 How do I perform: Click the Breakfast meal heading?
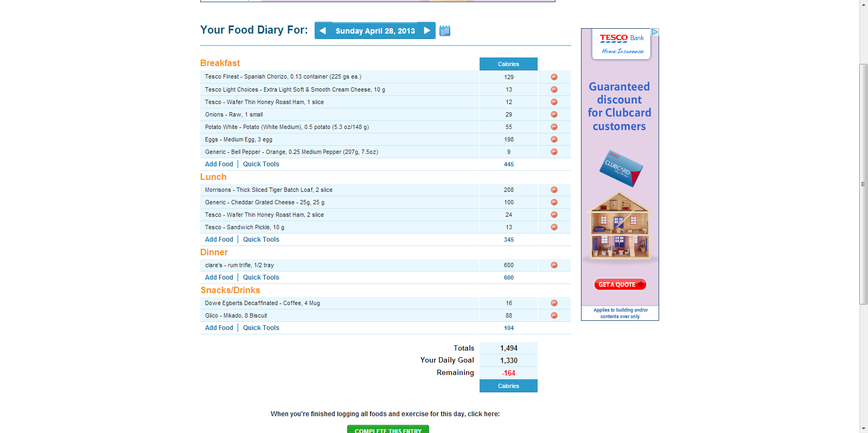[x=220, y=63]
